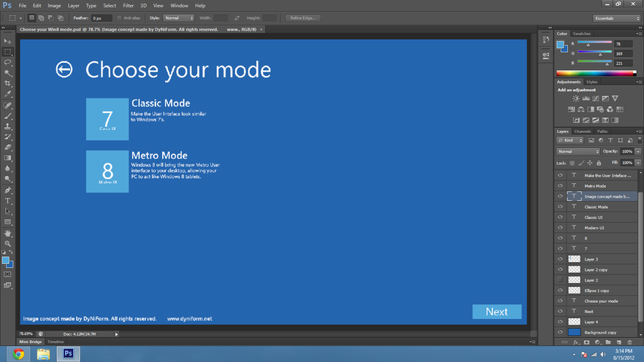Select the Zoom tool
The image size is (644, 362).
pos(8,244)
